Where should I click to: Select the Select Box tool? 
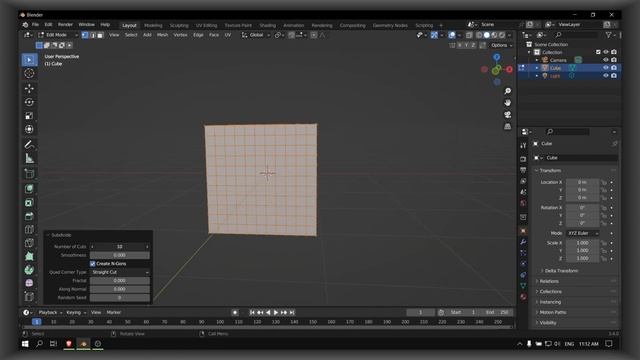click(29, 60)
